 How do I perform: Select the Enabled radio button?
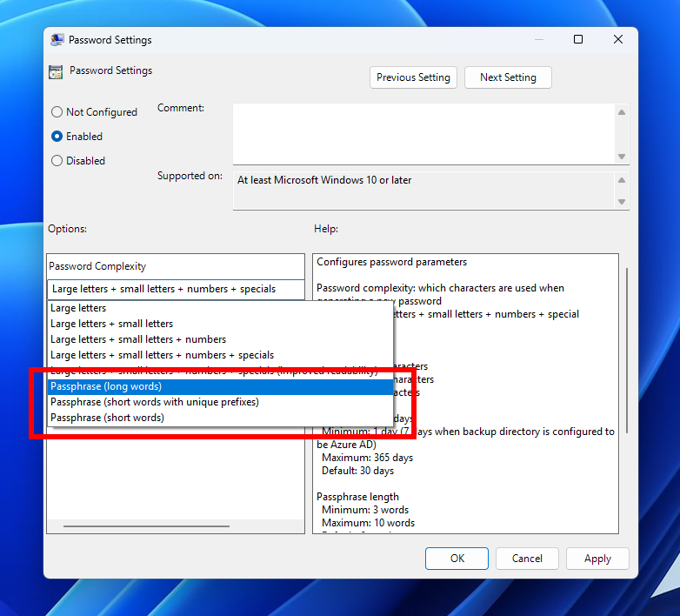point(57,137)
